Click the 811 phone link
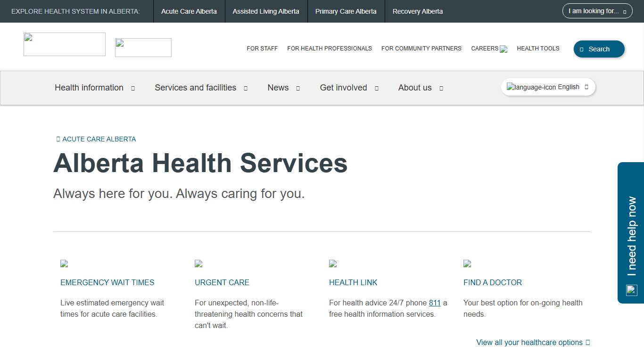This screenshot has height=362, width=644. 434,303
